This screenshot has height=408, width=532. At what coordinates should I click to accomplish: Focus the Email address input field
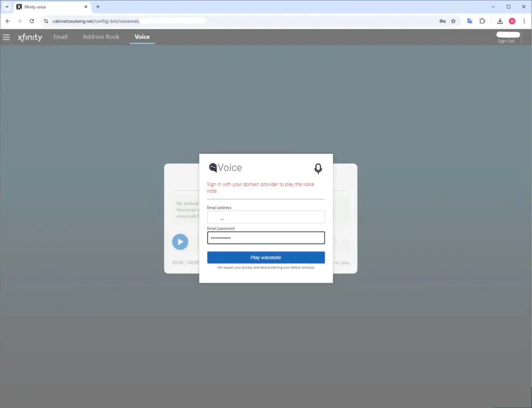coord(265,217)
